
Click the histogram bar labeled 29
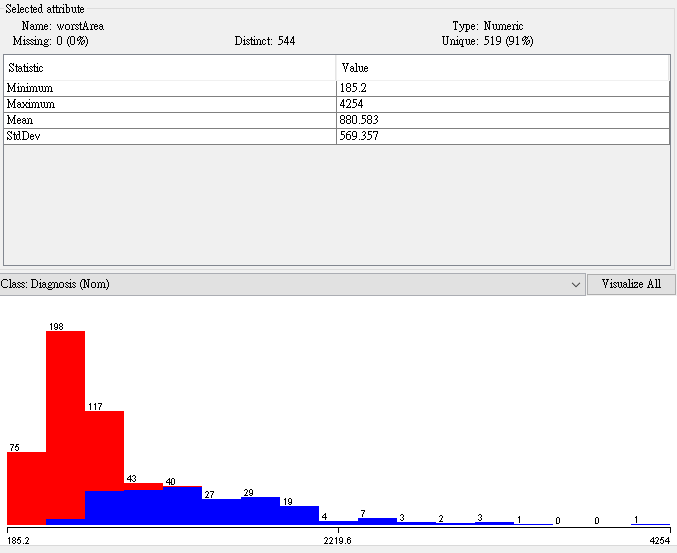pos(260,511)
